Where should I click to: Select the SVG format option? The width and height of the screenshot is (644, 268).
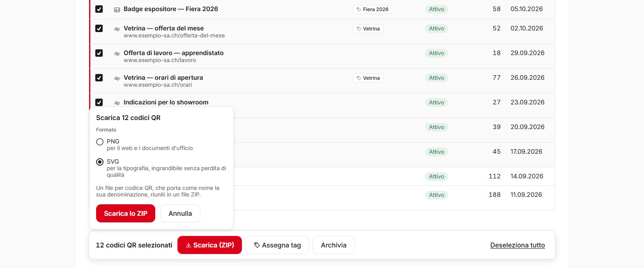pyautogui.click(x=100, y=162)
